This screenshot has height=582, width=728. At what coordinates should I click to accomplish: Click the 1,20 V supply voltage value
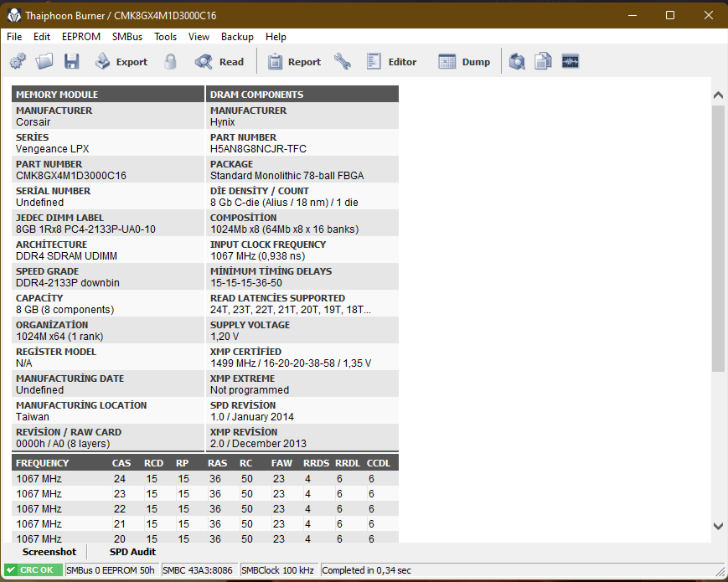point(225,337)
